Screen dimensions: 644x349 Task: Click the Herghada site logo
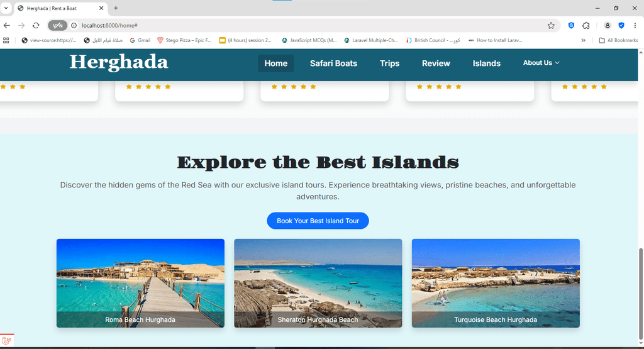click(119, 62)
